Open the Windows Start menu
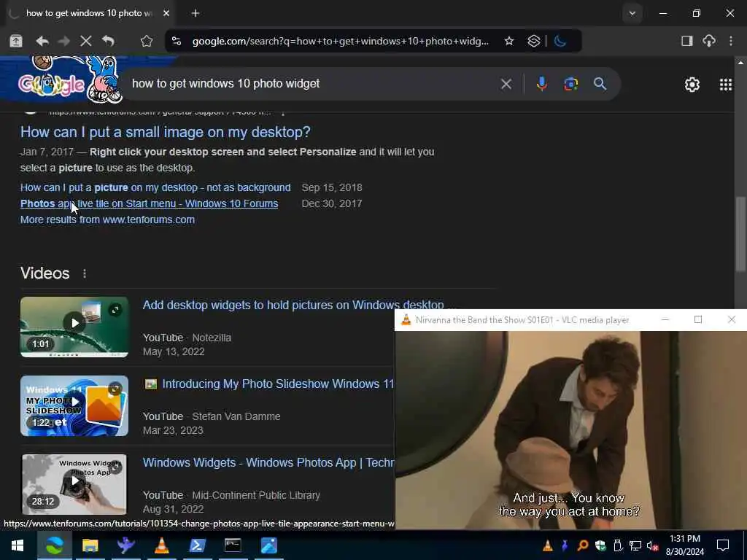Screen dimensions: 747x560 (18, 545)
